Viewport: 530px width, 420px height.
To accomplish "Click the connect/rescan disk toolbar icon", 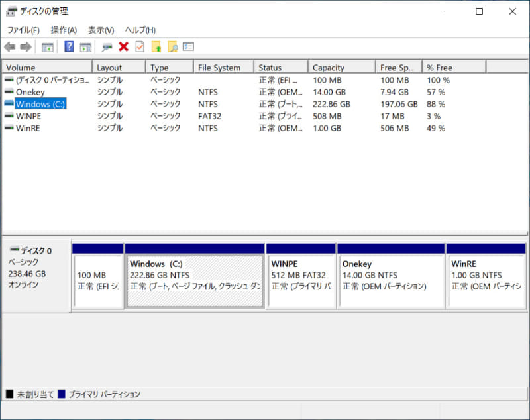I will pos(107,47).
